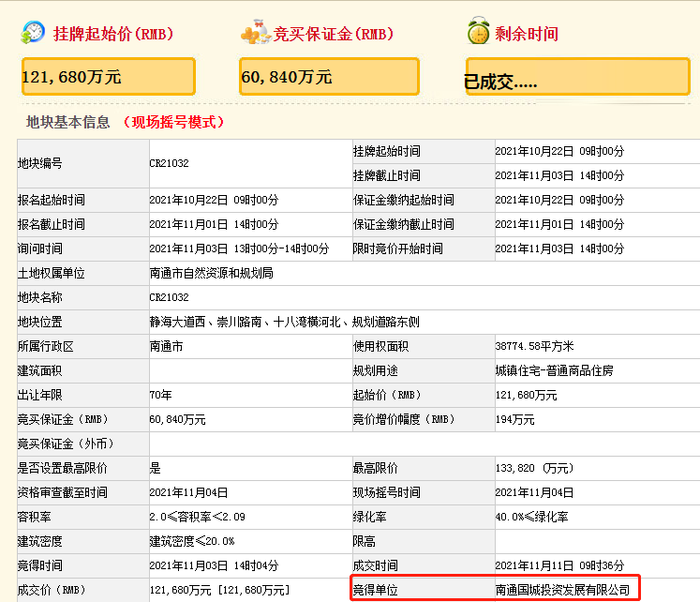The image size is (700, 602).
Task: Click the 出让年限 value 70年
Action: (x=161, y=395)
